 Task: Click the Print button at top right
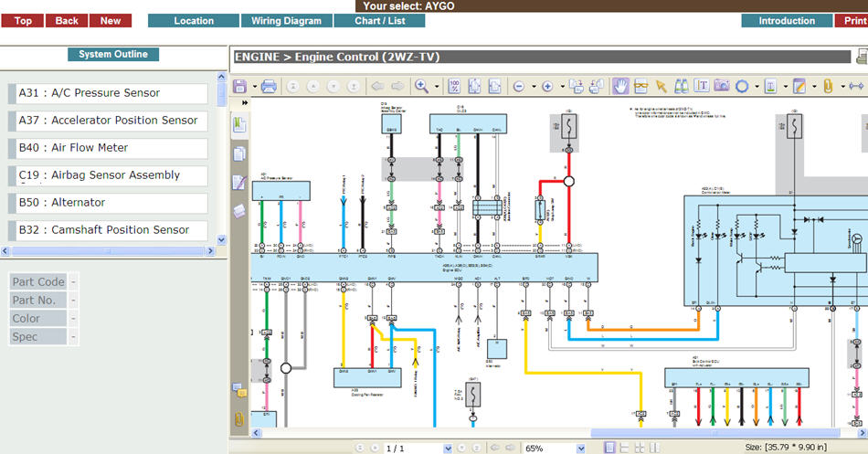coord(851,21)
